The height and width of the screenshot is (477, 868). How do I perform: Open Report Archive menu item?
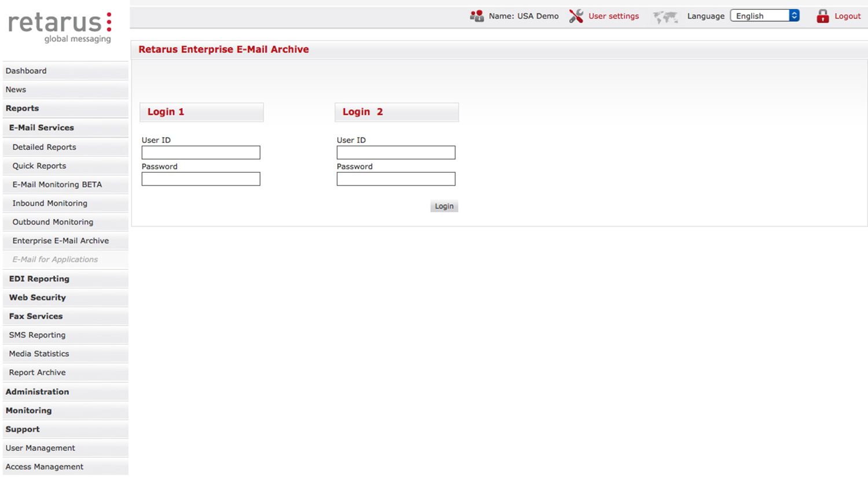tap(65, 372)
